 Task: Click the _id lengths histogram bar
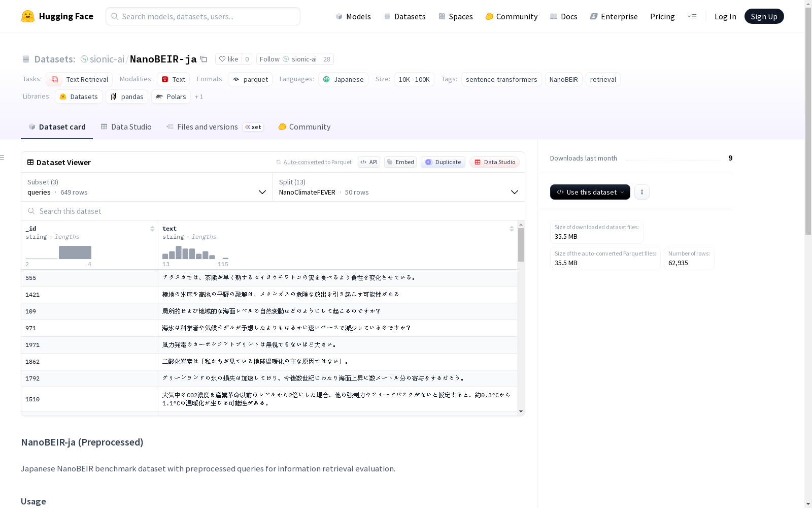(75, 252)
